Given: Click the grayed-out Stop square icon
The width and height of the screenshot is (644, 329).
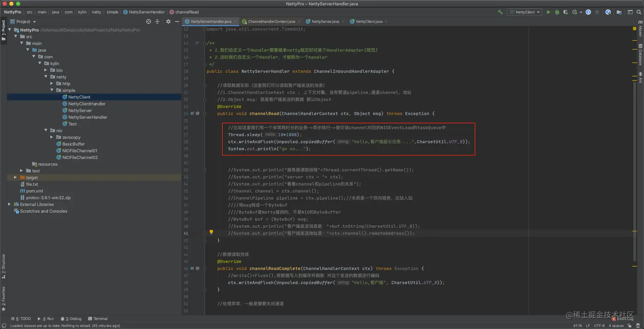Looking at the screenshot, I should pyautogui.click(x=598, y=12).
